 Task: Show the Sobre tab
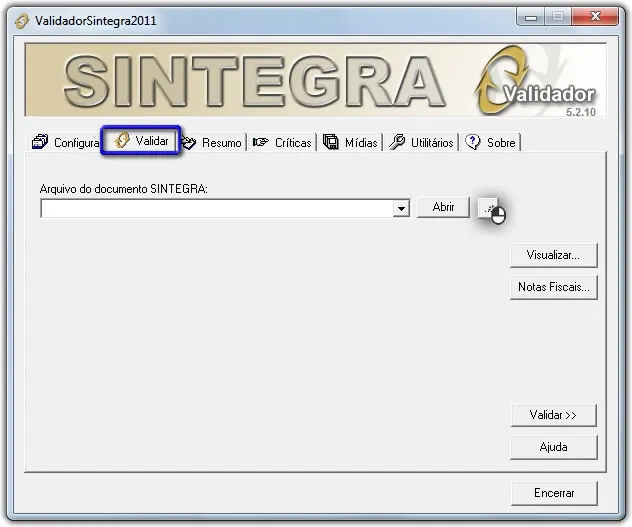click(491, 142)
